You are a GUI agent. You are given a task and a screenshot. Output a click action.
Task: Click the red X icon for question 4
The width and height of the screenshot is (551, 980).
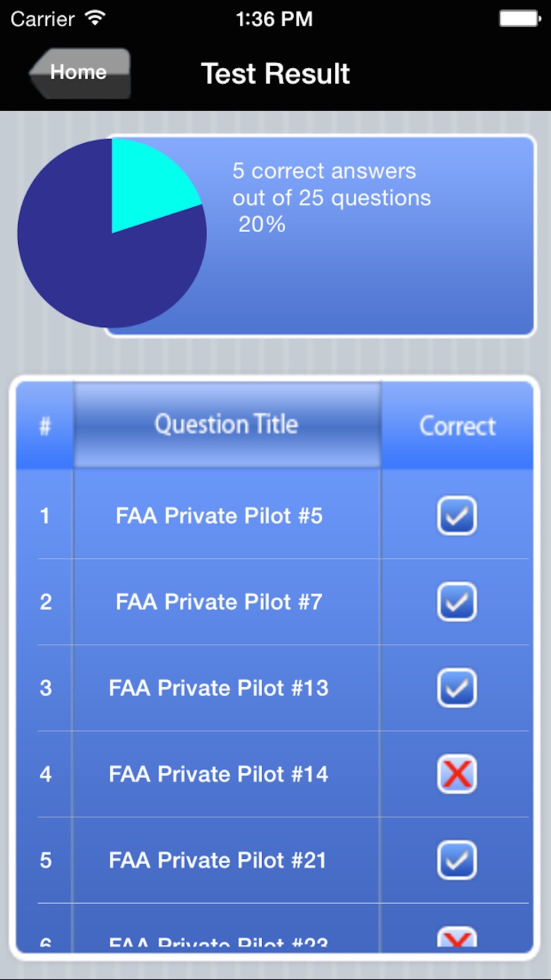click(457, 774)
